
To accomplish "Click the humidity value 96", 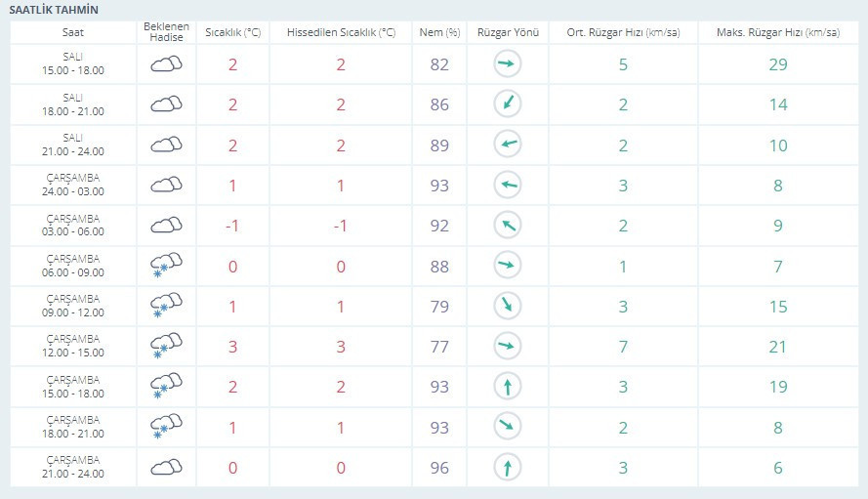I will [439, 468].
